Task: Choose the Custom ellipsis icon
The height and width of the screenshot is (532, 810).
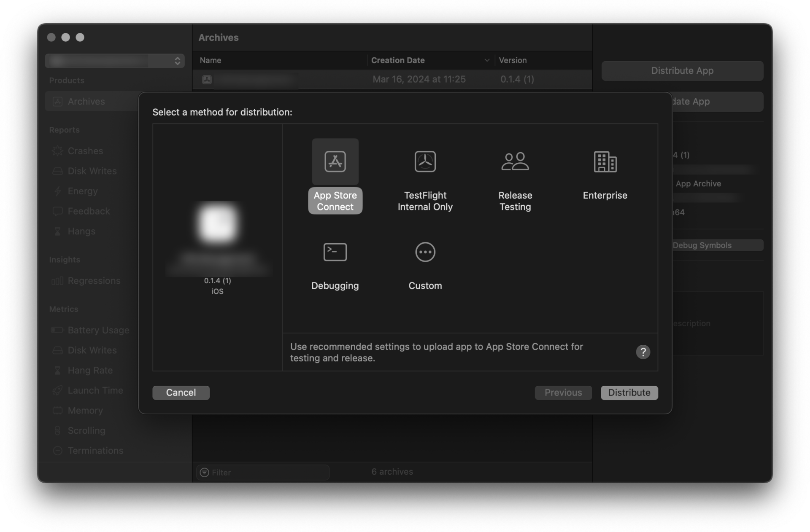Action: (425, 252)
